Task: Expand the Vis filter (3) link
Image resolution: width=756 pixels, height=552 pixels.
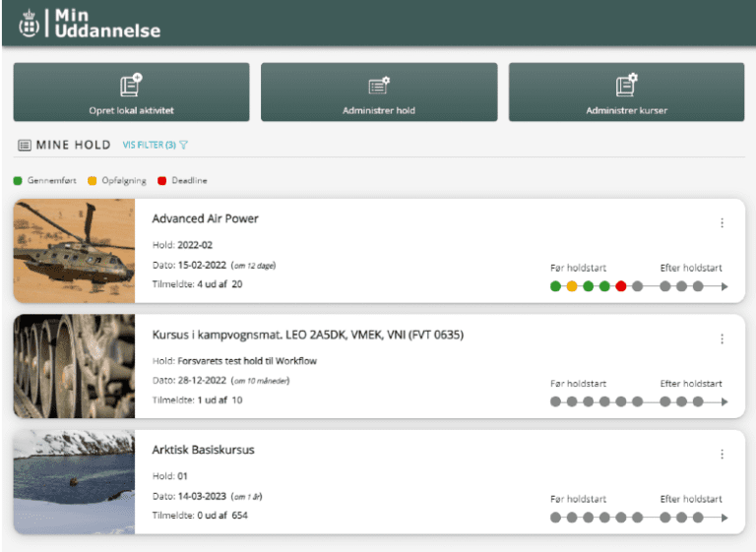Action: [x=149, y=145]
